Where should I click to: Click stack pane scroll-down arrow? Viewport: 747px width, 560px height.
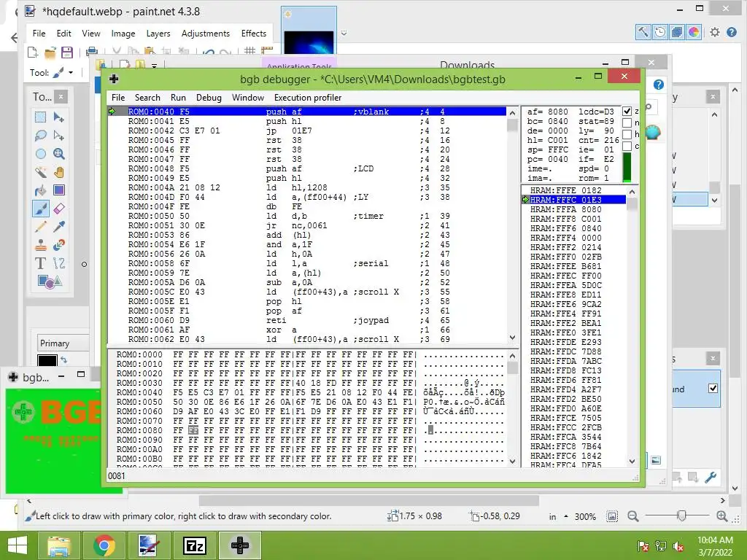click(x=632, y=461)
